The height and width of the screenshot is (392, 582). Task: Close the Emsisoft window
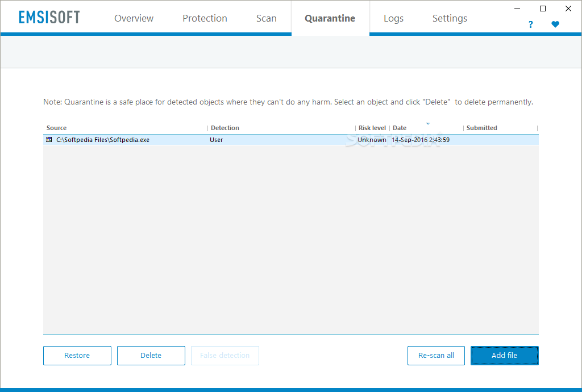click(x=568, y=9)
